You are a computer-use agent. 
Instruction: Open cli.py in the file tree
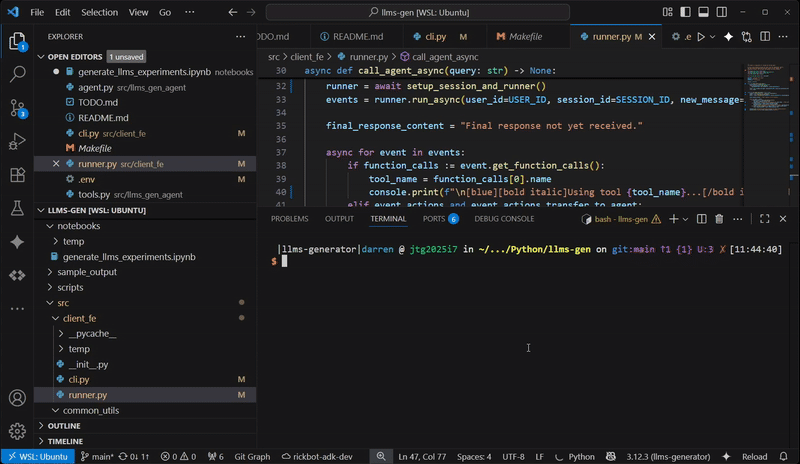coord(78,380)
